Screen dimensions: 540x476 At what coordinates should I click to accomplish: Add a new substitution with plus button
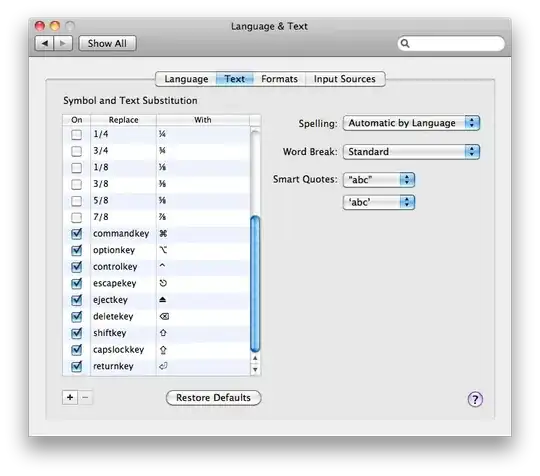click(x=70, y=397)
